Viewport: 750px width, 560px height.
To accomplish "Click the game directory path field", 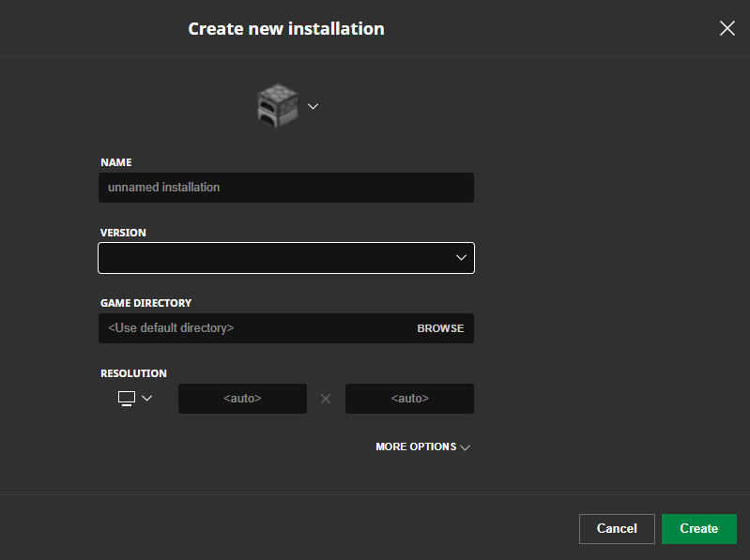I will click(x=253, y=328).
